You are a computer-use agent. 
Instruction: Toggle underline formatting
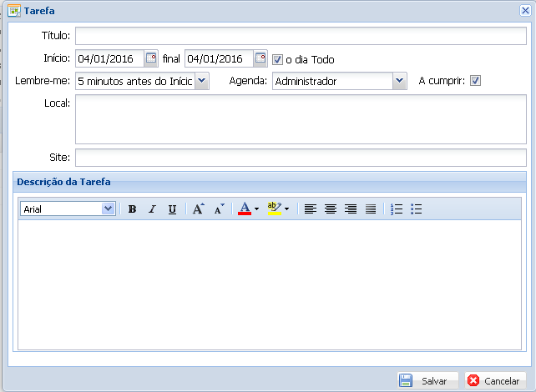tap(172, 209)
